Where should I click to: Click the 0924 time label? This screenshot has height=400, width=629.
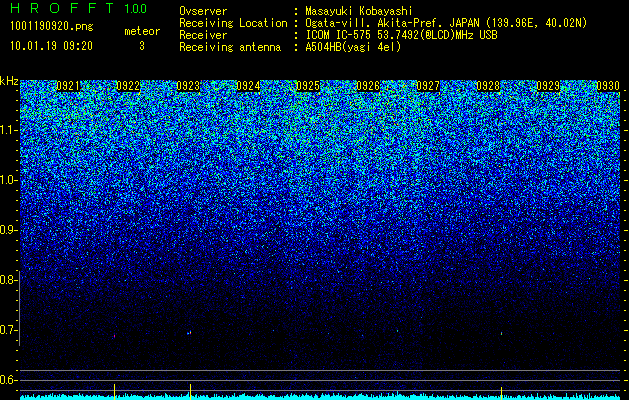pos(248,86)
